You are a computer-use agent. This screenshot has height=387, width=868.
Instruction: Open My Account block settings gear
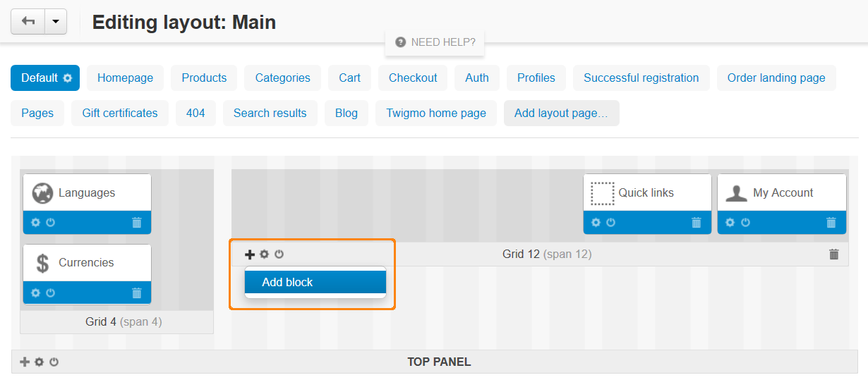tap(730, 223)
